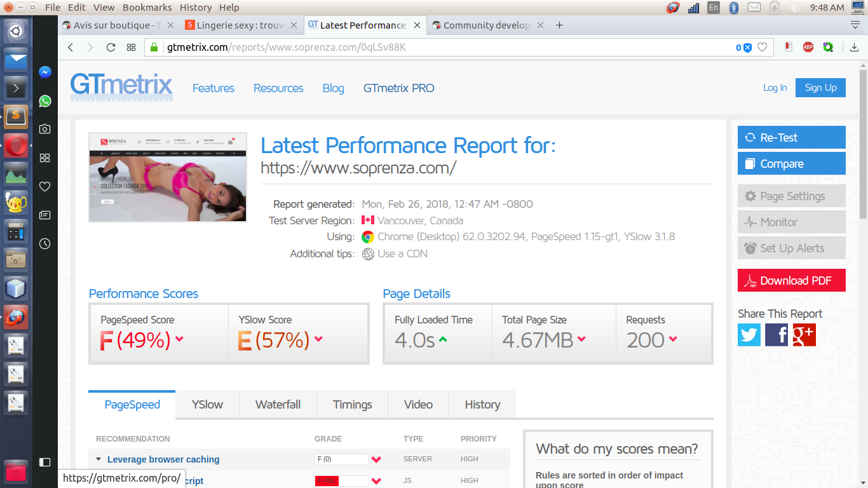Viewport: 868px width, 488px height.
Task: Open a new browser tab
Action: click(x=559, y=25)
